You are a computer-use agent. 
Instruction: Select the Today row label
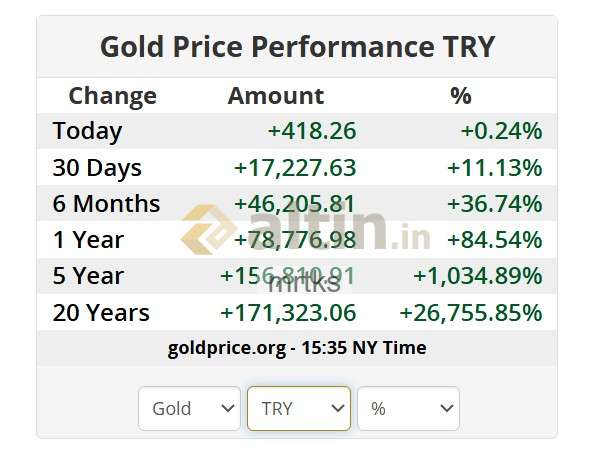coord(87,131)
